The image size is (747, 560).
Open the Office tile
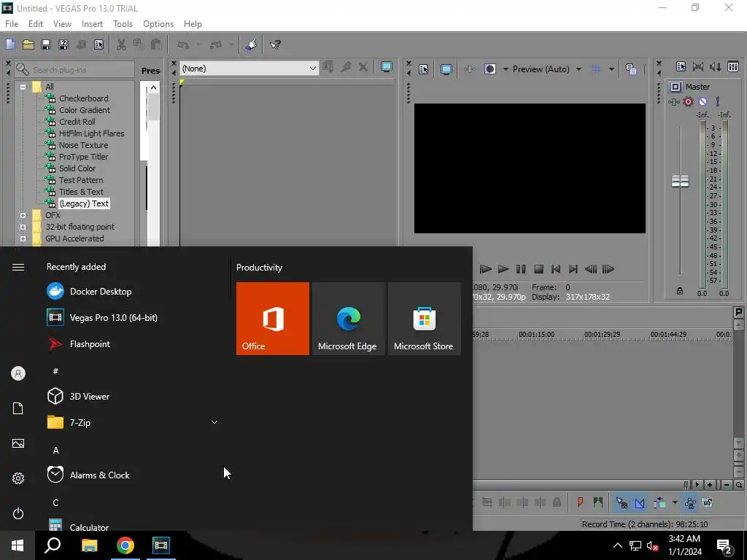click(273, 319)
